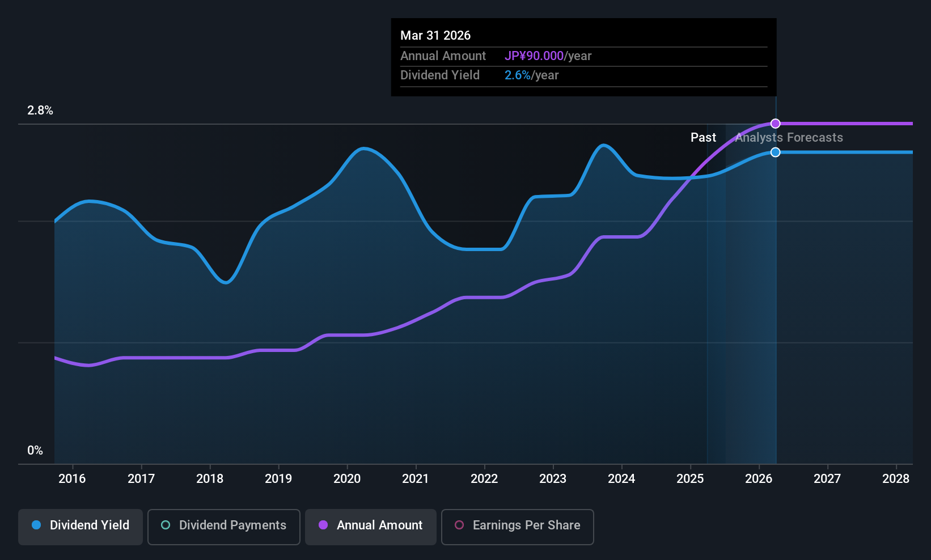The image size is (931, 560).
Task: Click the blue Dividend Yield data point marker
Action: (776, 152)
